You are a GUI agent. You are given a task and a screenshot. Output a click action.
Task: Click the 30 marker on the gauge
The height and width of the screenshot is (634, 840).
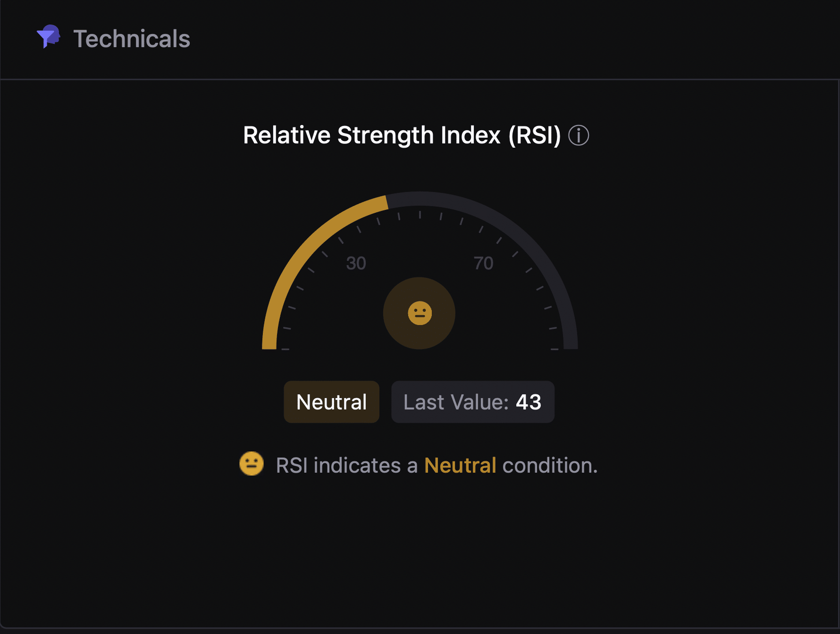pos(356,263)
